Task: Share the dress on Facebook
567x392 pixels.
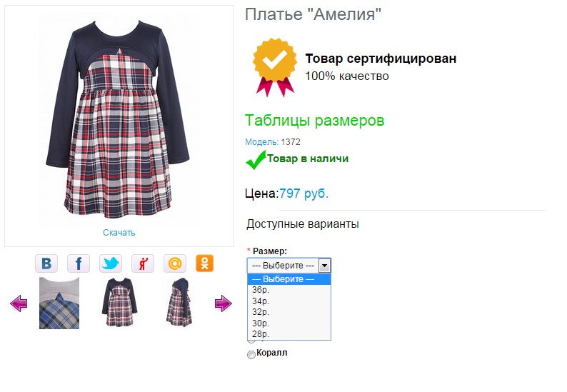Action: pos(79,263)
